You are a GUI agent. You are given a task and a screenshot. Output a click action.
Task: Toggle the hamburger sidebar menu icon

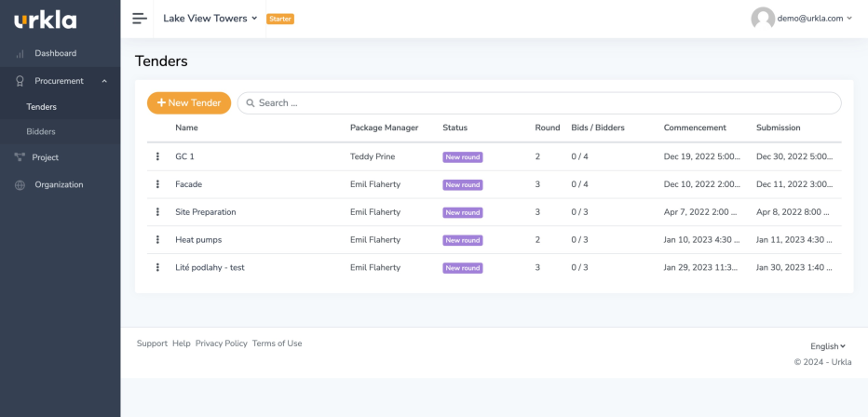(140, 19)
